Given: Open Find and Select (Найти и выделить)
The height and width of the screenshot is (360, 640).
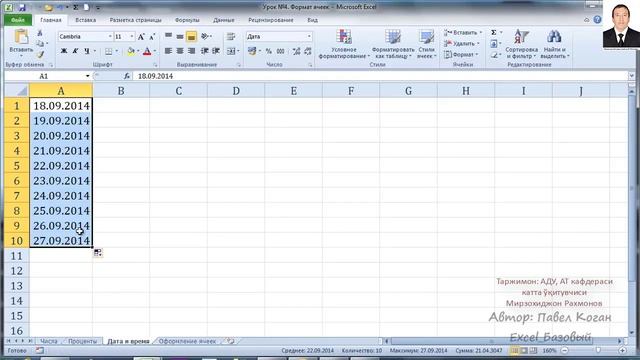Looking at the screenshot, I should pos(554,44).
